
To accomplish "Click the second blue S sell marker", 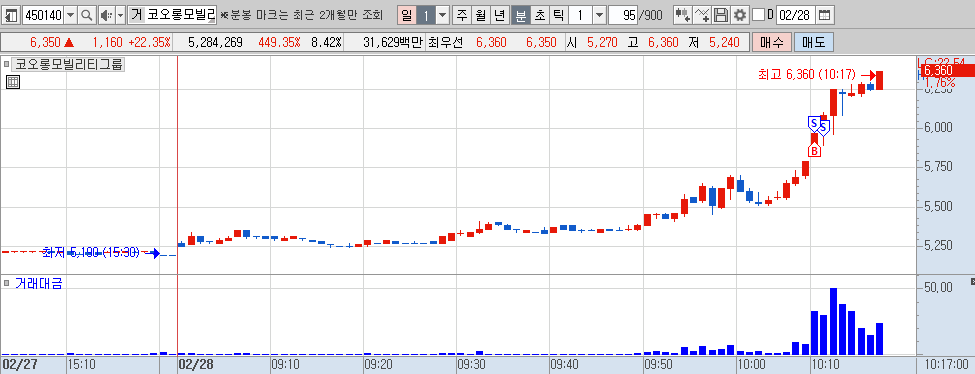I will 823,128.
